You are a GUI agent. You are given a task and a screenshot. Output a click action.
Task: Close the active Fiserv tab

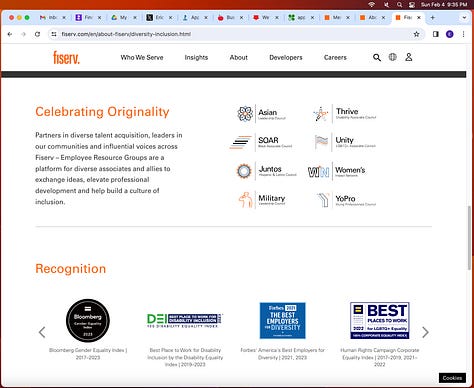(419, 18)
